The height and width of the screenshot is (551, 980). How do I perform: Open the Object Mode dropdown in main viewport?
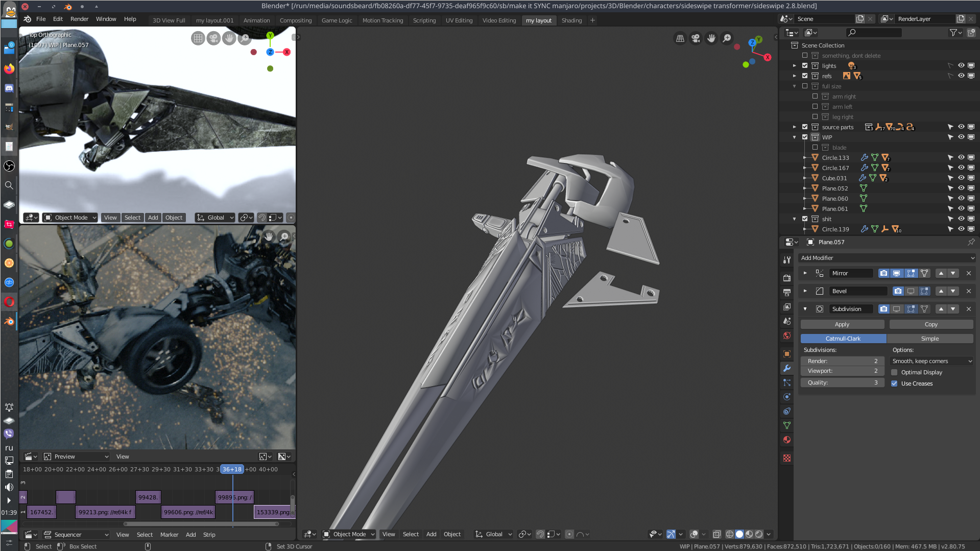349,534
